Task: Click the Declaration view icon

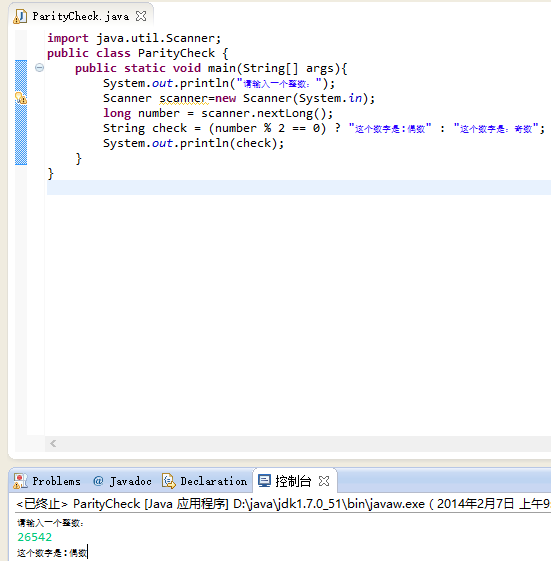Action: [169, 481]
